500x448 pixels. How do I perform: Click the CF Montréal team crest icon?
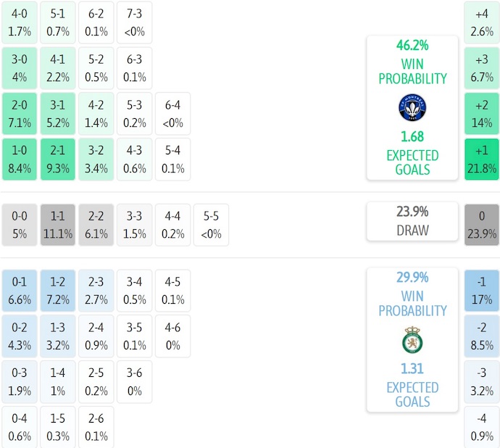(x=412, y=108)
